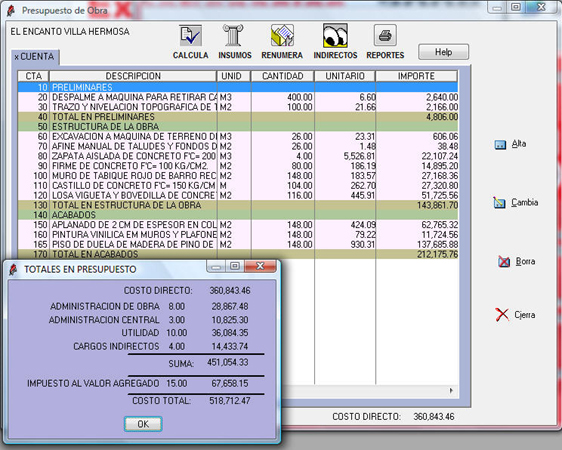The width and height of the screenshot is (562, 450).
Task: Click the CALCULA checkmark document icon
Action: click(190, 35)
